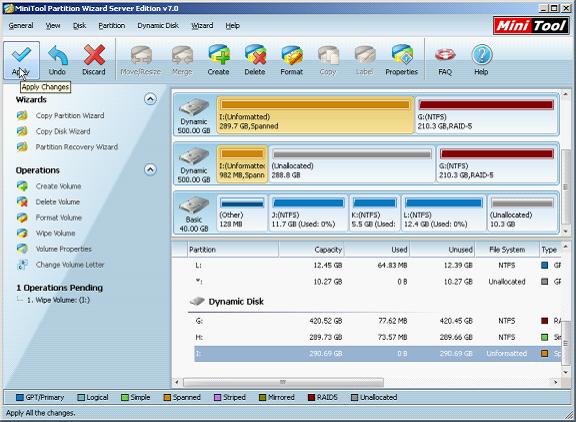The height and width of the screenshot is (422, 576).
Task: Open the Dynamic Disk menu
Action: point(158,26)
